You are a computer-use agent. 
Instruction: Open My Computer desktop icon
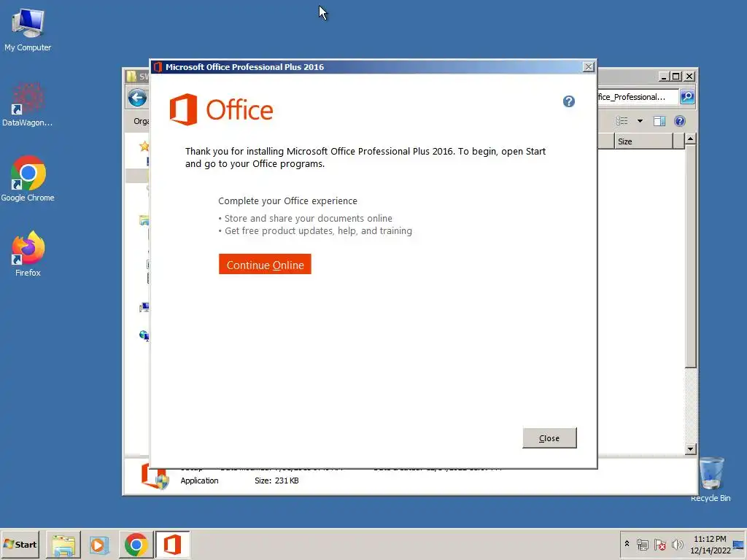[x=28, y=29]
